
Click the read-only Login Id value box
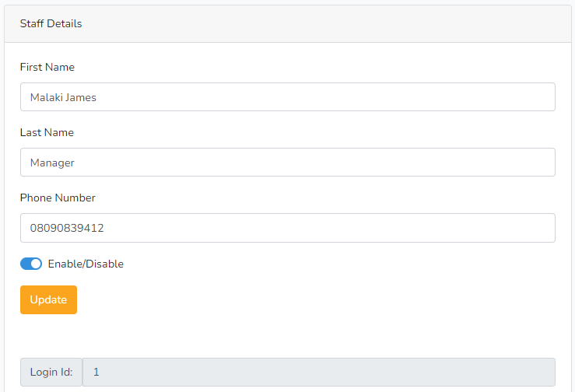click(318, 372)
